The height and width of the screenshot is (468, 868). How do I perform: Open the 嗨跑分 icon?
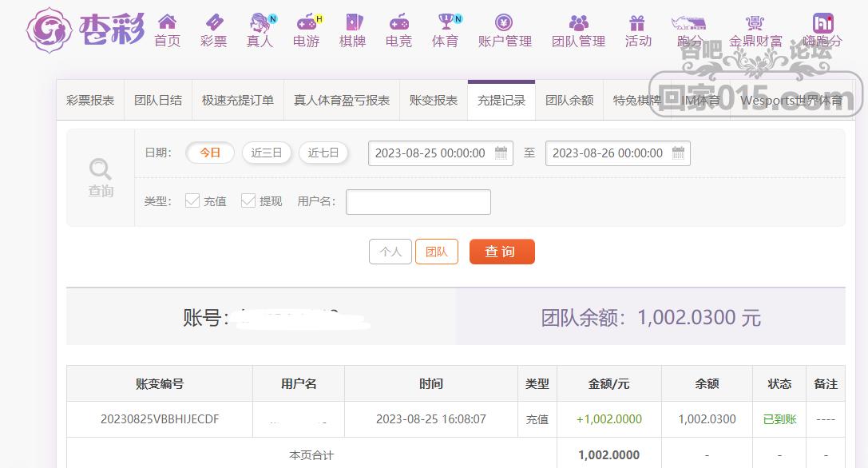point(822,22)
